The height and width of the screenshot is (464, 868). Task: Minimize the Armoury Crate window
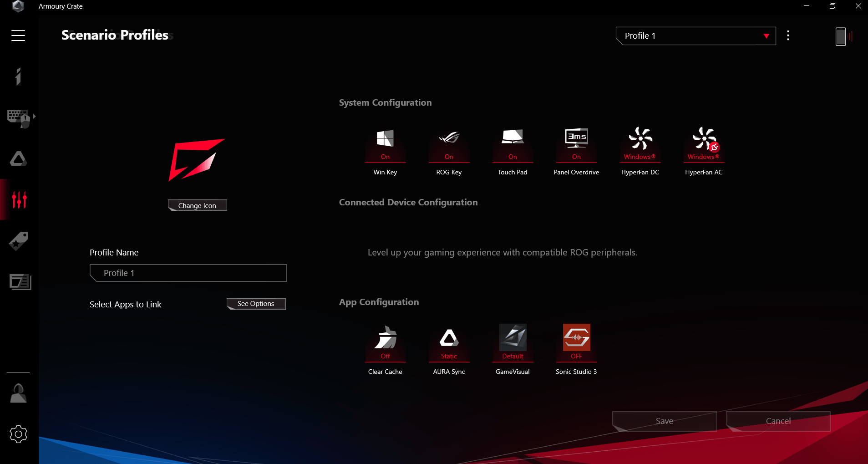click(807, 6)
